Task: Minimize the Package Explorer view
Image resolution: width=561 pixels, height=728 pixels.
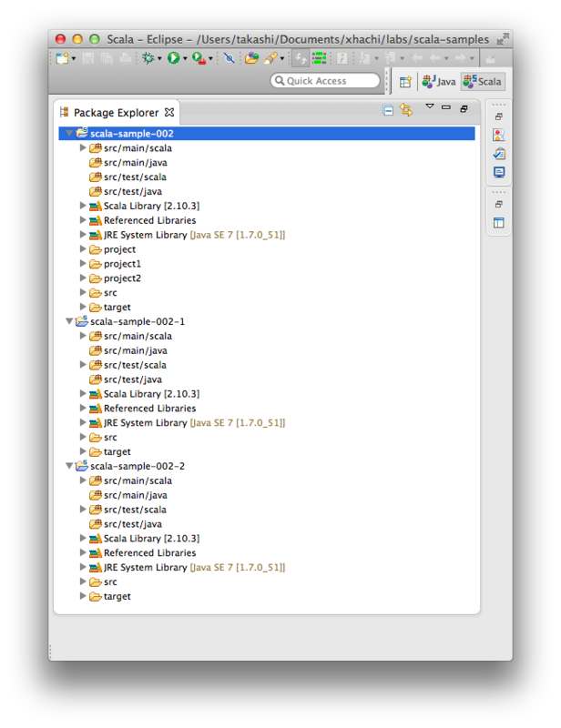Action: [x=446, y=107]
